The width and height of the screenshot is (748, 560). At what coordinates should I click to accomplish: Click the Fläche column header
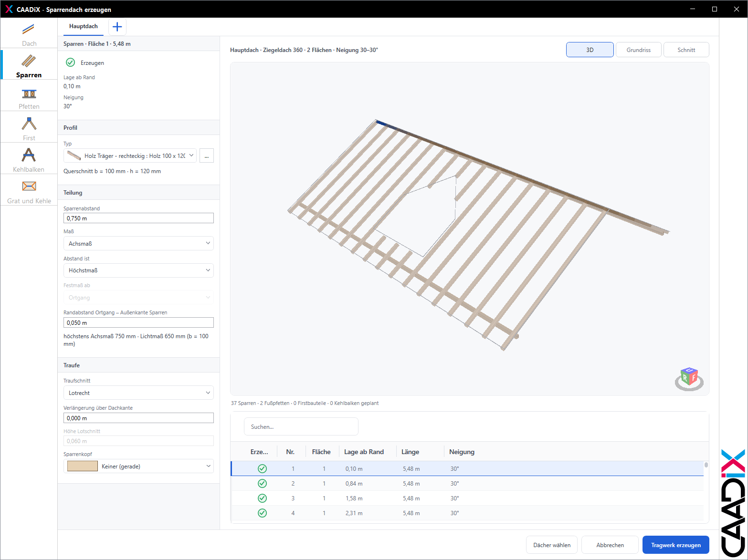[x=321, y=452]
